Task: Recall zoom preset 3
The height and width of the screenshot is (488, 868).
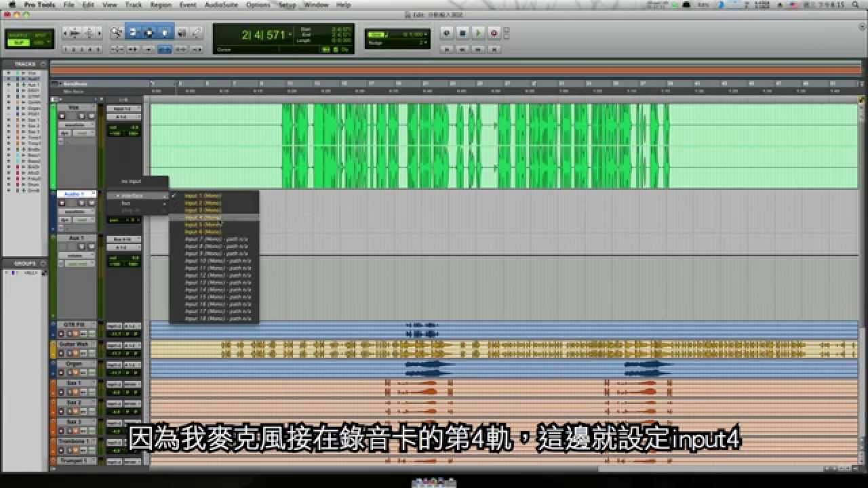Action: [82, 49]
